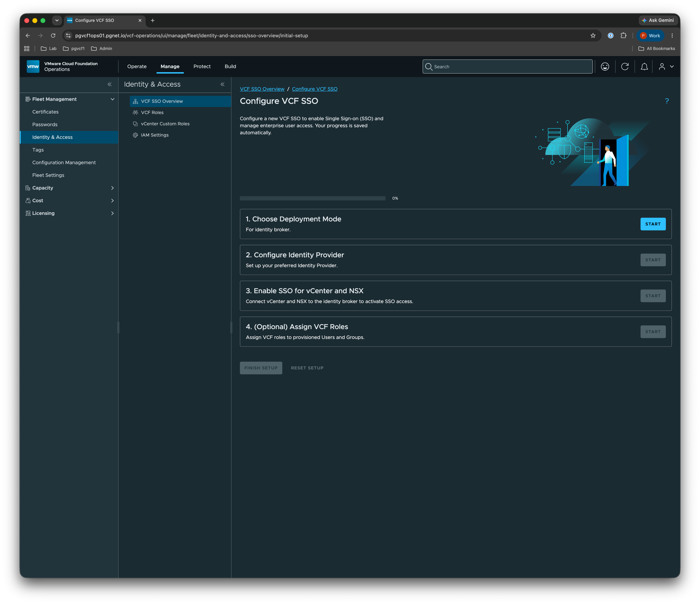
Task: Open the Lab bookmarks folder
Action: click(x=49, y=48)
